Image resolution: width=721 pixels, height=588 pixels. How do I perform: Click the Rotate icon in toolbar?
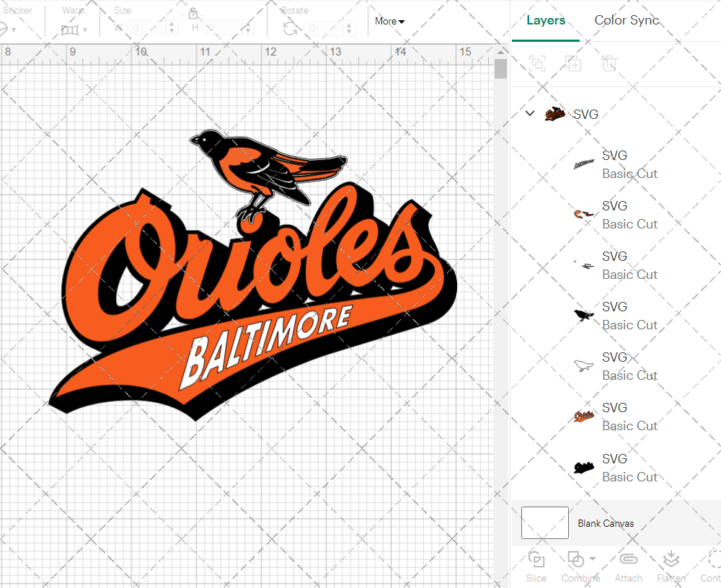[290, 28]
